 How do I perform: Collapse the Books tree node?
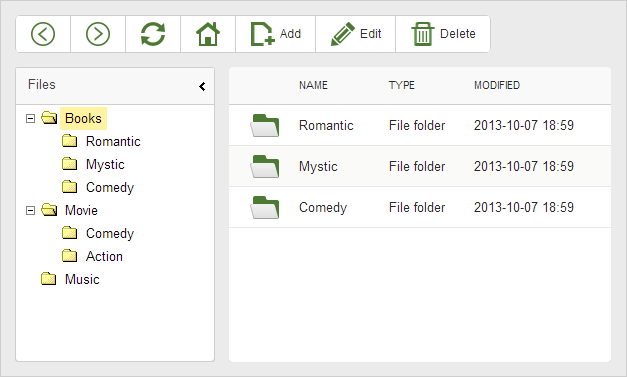click(x=30, y=118)
